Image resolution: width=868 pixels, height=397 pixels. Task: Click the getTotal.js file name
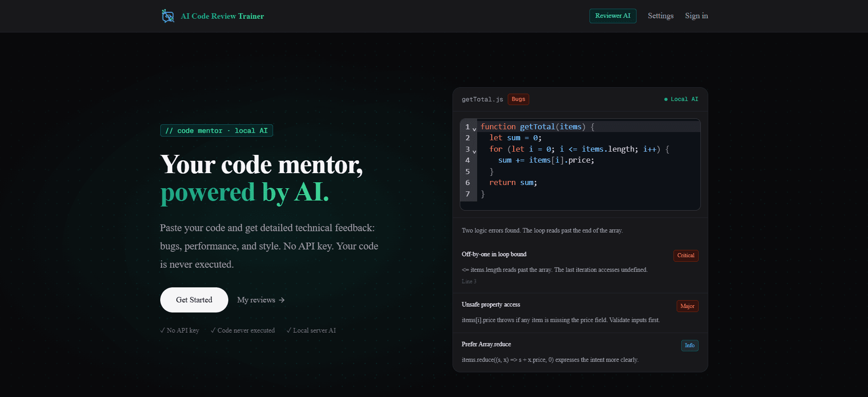482,99
